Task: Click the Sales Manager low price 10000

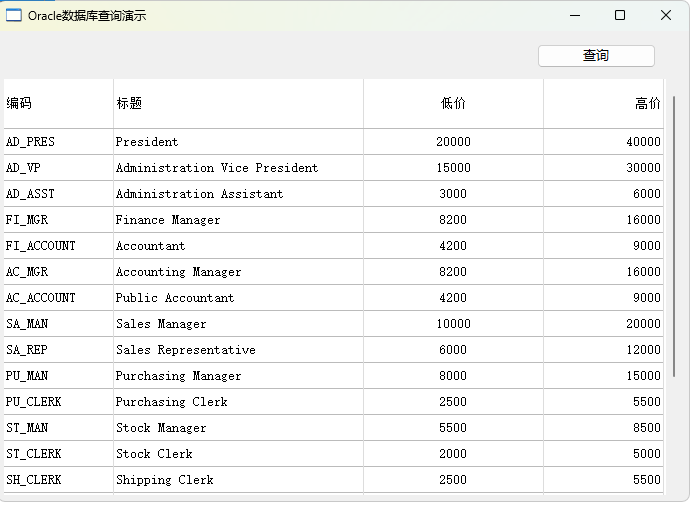Action: point(453,324)
